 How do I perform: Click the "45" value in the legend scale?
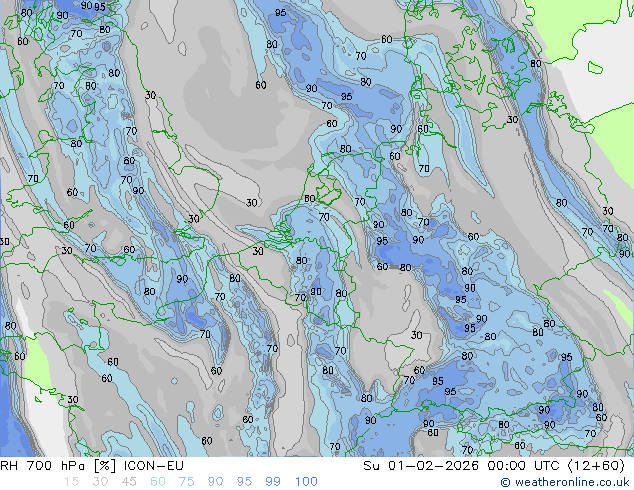pyautogui.click(x=129, y=482)
